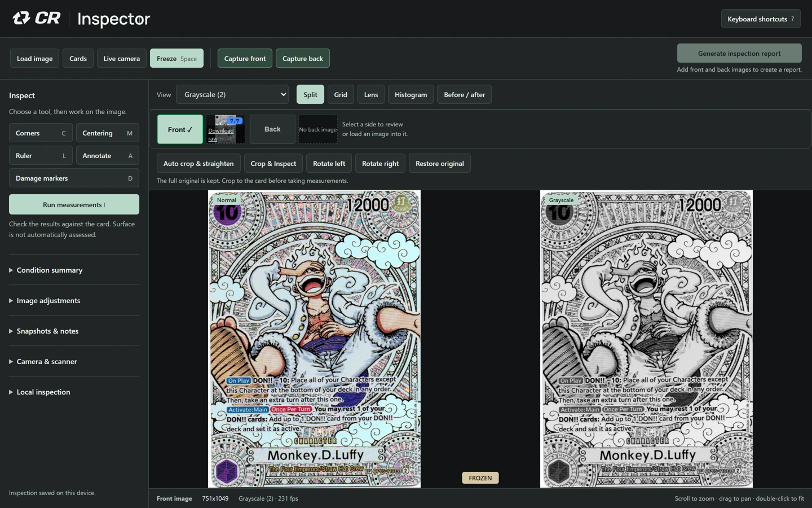Select the Corners tool
This screenshot has width=812, height=508.
tap(41, 133)
